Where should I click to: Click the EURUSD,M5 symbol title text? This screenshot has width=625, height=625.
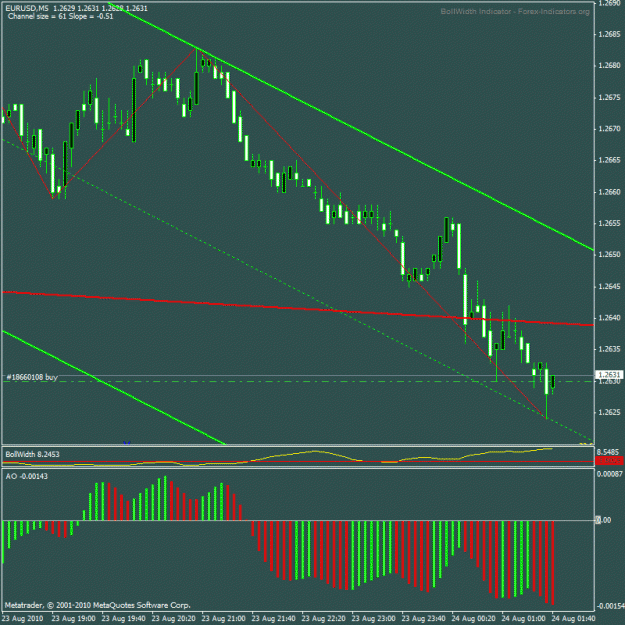[x=27, y=8]
